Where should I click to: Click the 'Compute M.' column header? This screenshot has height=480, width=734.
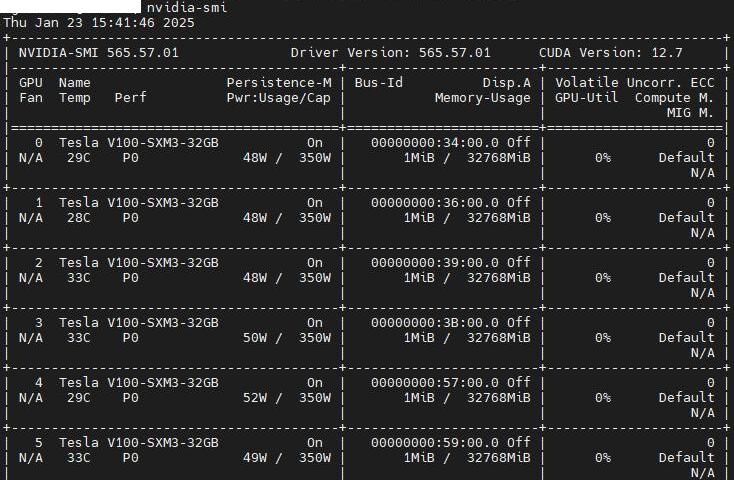[x=674, y=97]
